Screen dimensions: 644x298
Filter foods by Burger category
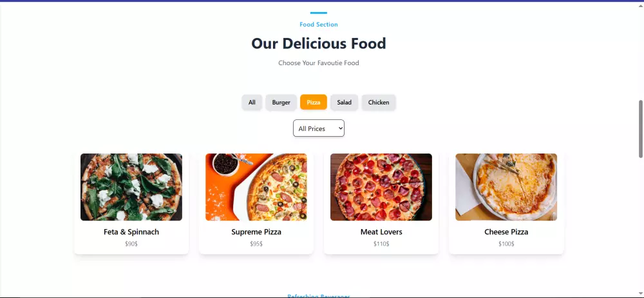click(281, 102)
